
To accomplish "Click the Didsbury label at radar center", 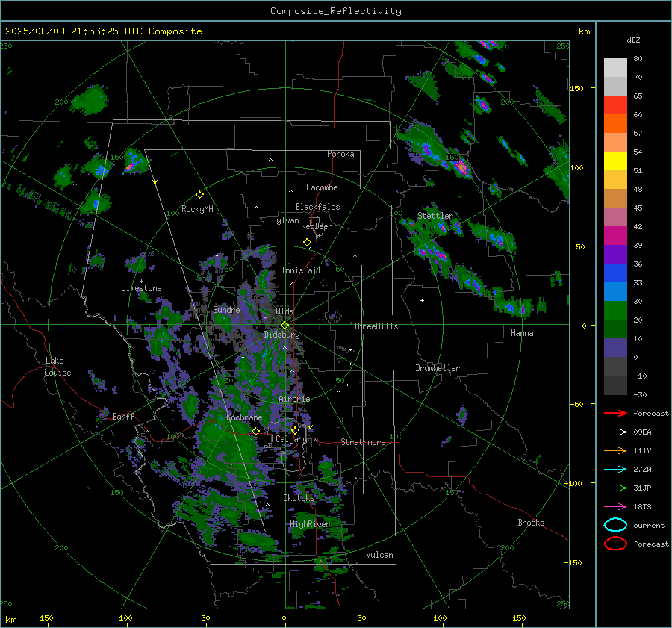I will point(281,335).
